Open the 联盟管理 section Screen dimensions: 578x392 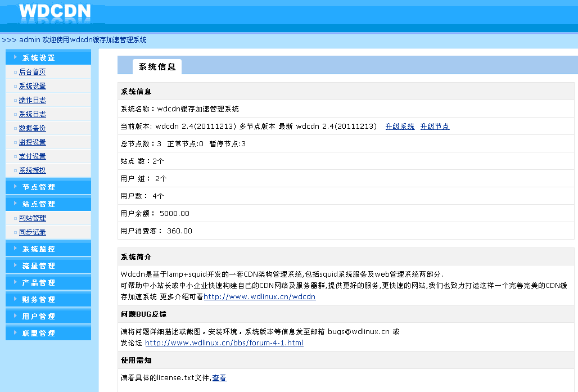[39, 333]
